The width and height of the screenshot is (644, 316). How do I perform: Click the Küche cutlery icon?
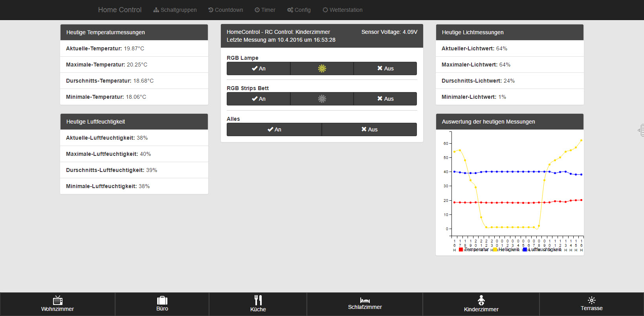258,300
